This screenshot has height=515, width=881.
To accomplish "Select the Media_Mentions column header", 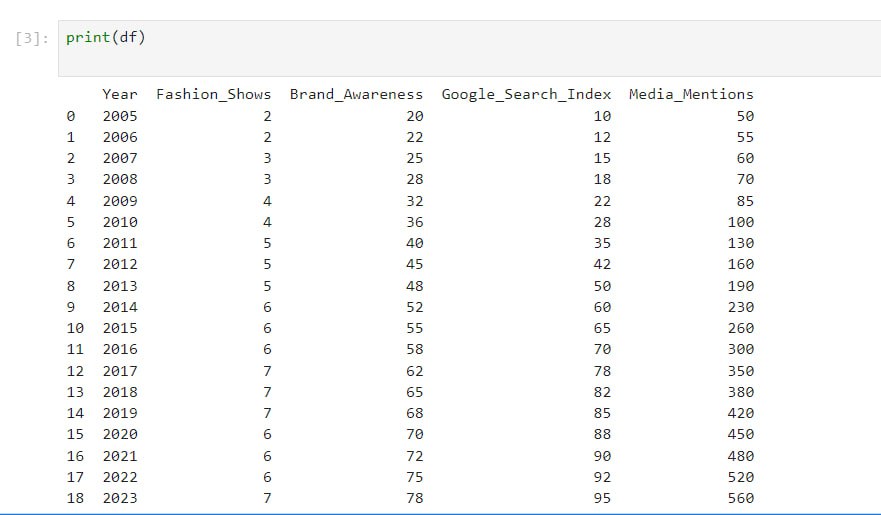I will (691, 94).
